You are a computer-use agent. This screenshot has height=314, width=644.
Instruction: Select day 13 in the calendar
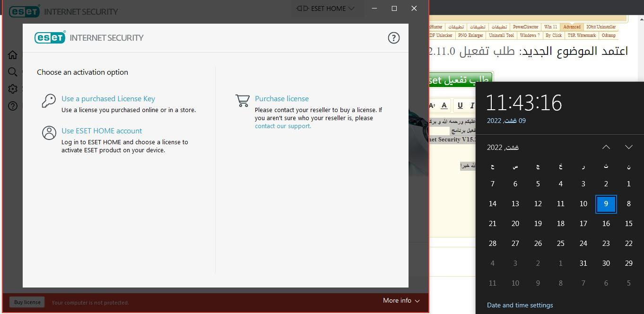515,204
